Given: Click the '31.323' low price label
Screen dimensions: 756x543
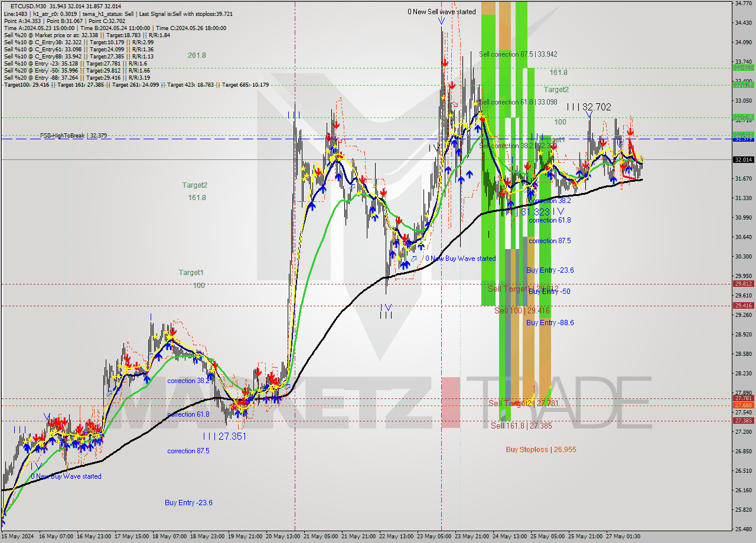Looking at the screenshot, I should pos(536,211).
